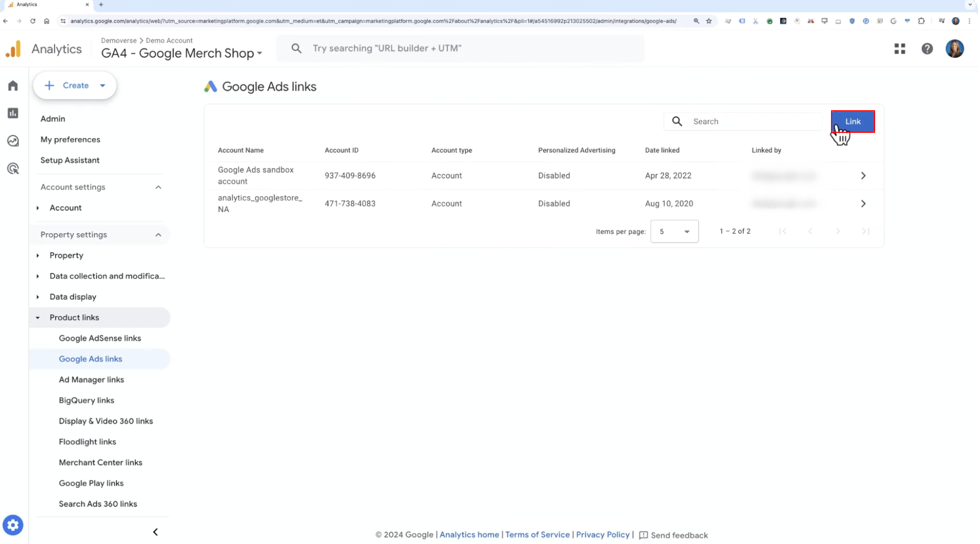The height and width of the screenshot is (544, 980).
Task: Click the Google Ads links search field
Action: (744, 121)
